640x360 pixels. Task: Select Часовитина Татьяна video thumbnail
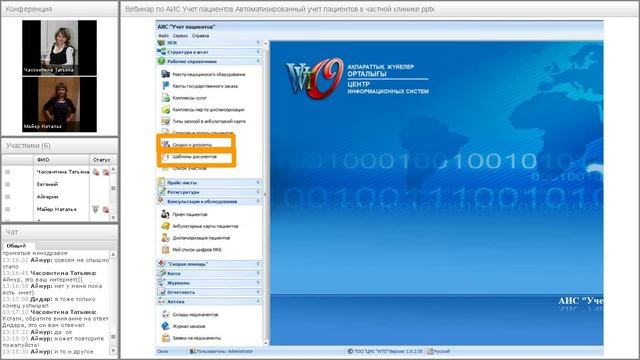pos(60,48)
